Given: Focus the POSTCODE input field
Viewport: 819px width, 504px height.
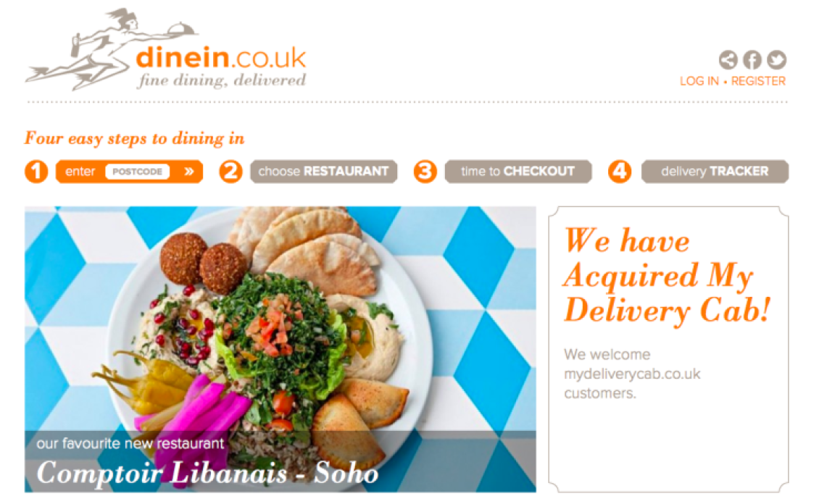Looking at the screenshot, I should [x=138, y=172].
